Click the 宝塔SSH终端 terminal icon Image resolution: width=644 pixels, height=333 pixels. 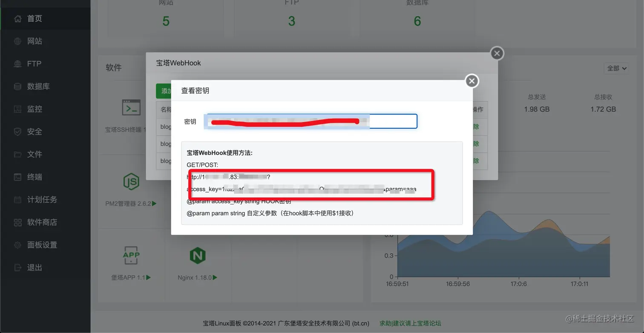click(131, 108)
